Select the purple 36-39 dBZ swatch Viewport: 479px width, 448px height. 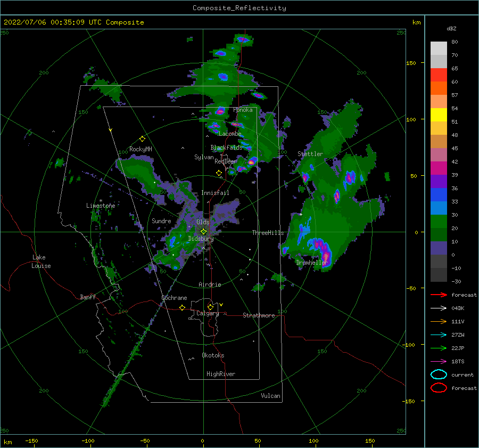click(439, 182)
